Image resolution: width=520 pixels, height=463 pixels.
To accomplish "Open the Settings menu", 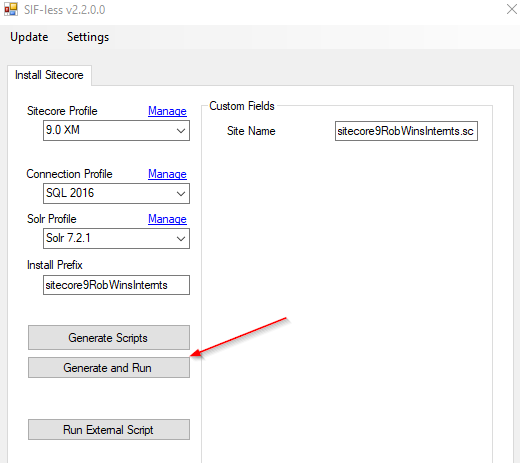I will pos(88,37).
